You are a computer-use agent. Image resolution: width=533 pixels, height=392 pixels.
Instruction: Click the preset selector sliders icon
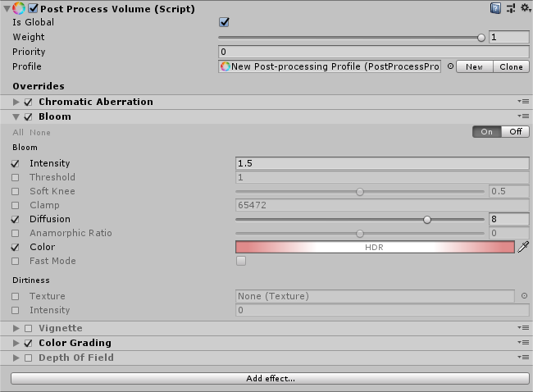510,8
